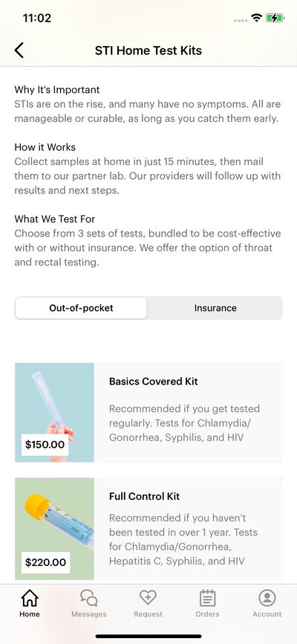Tap the Wi-Fi status icon
Viewport: 297px width, 644px height.
click(257, 18)
